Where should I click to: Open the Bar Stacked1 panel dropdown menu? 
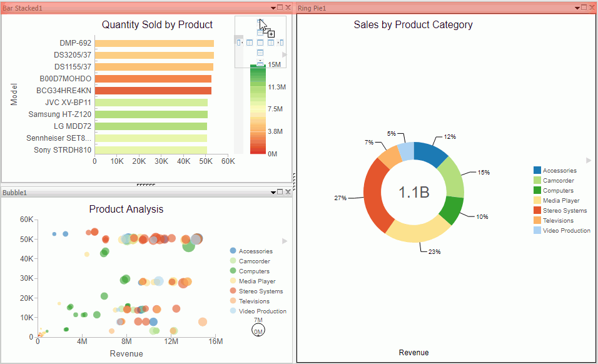[x=273, y=8]
